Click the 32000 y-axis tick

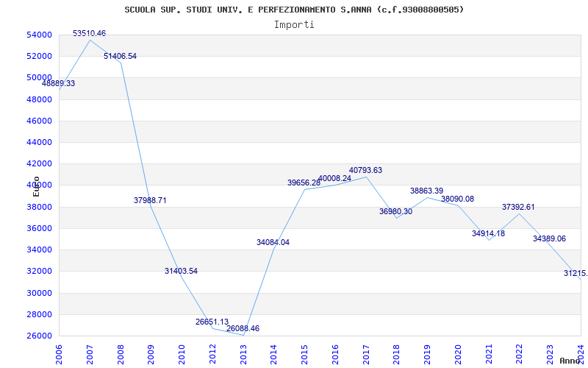(x=39, y=271)
